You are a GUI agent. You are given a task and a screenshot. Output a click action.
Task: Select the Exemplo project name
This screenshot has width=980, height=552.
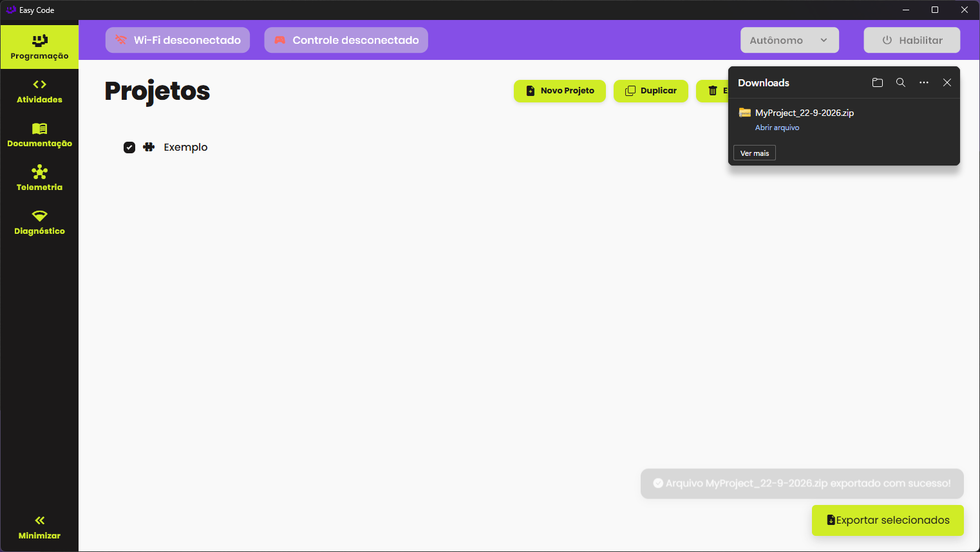point(185,147)
